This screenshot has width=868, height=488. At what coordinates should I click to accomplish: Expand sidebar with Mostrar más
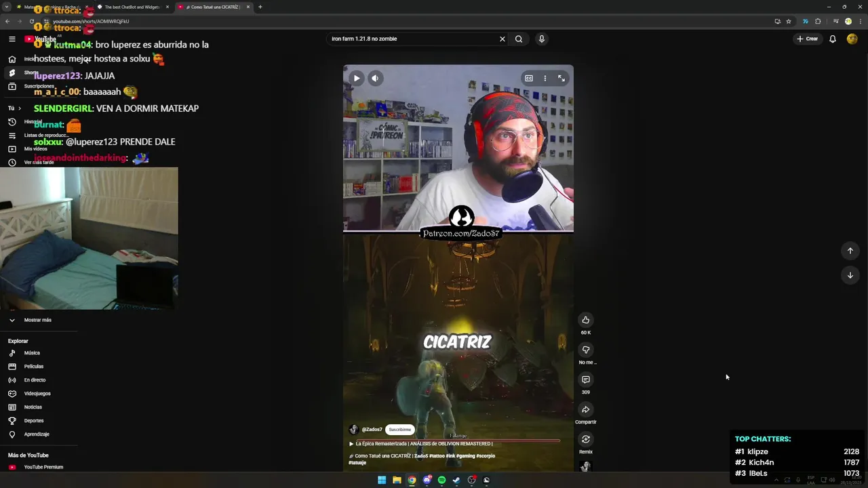click(38, 320)
